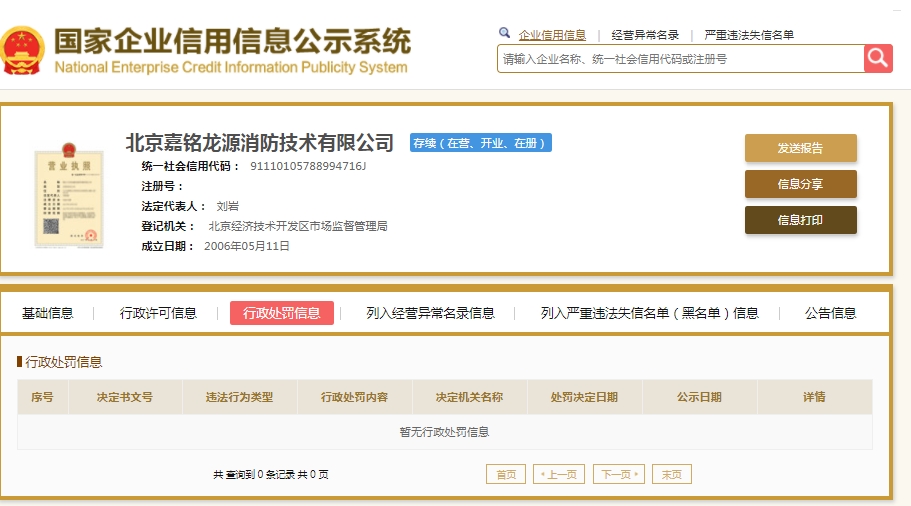Viewport: 911px width, 506px height.
Task: Click the 处罚决定日期 column header
Action: [584, 397]
